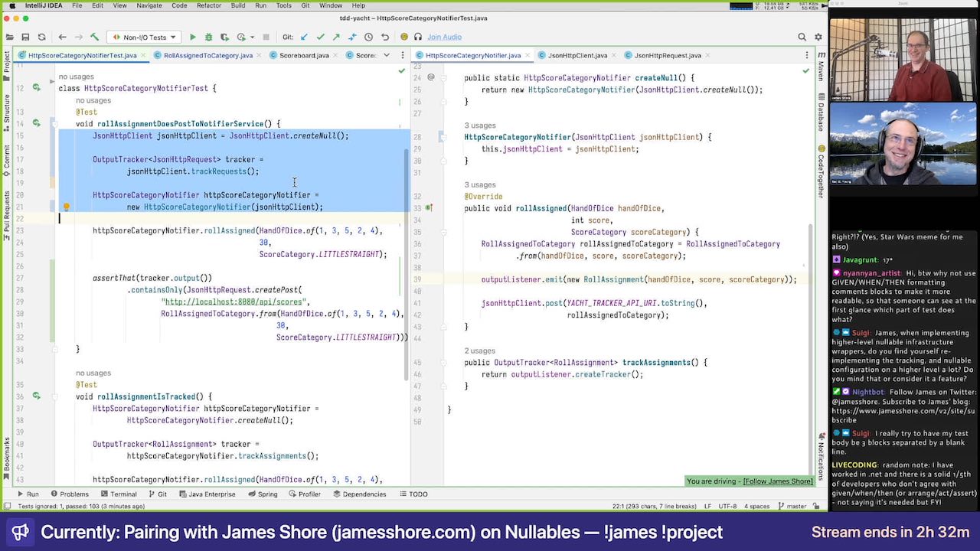Click the Follow James Shore link

click(x=777, y=481)
